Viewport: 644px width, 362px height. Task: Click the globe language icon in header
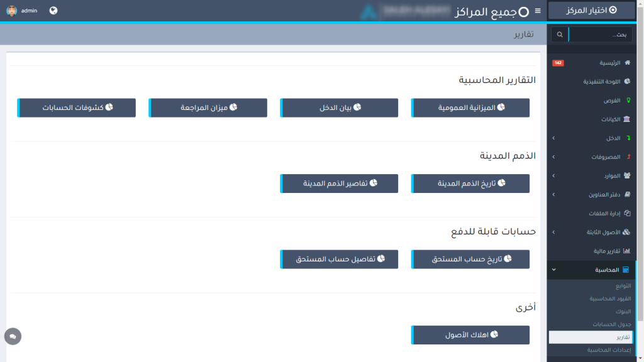(x=53, y=11)
